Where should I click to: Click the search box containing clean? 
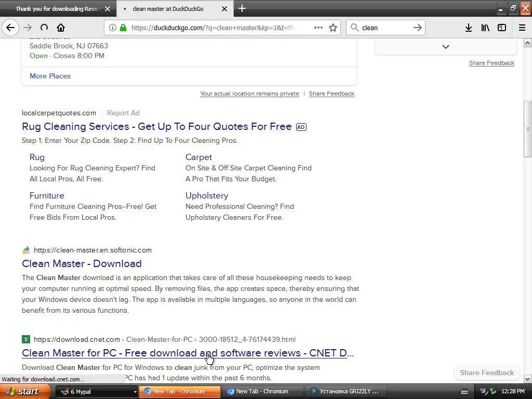click(385, 28)
